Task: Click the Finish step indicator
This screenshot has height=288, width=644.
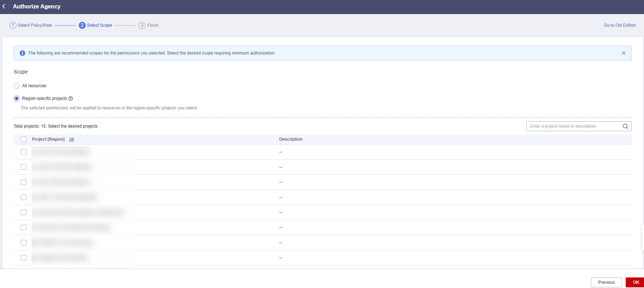Action: pos(148,25)
